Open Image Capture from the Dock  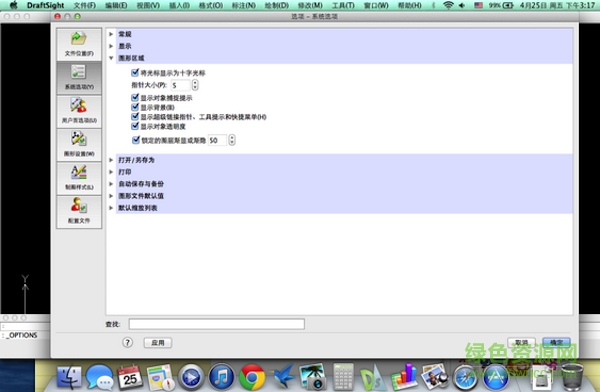tap(313, 377)
